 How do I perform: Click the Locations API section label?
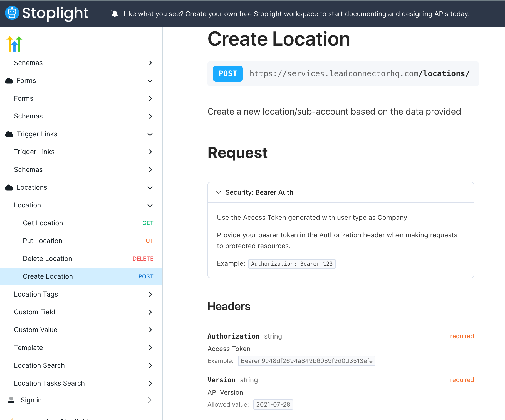click(x=32, y=187)
